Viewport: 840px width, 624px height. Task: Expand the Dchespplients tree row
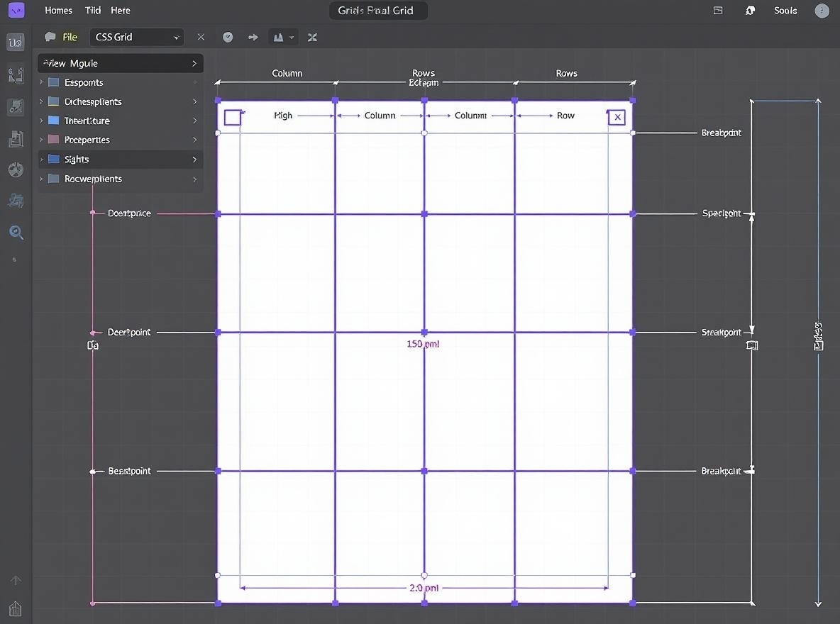tap(41, 101)
